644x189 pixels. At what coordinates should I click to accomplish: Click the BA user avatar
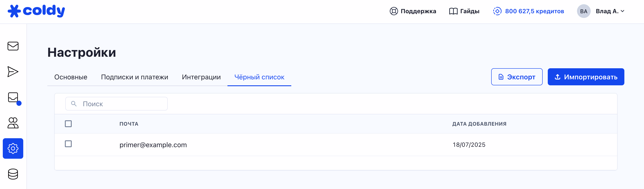pos(583,11)
